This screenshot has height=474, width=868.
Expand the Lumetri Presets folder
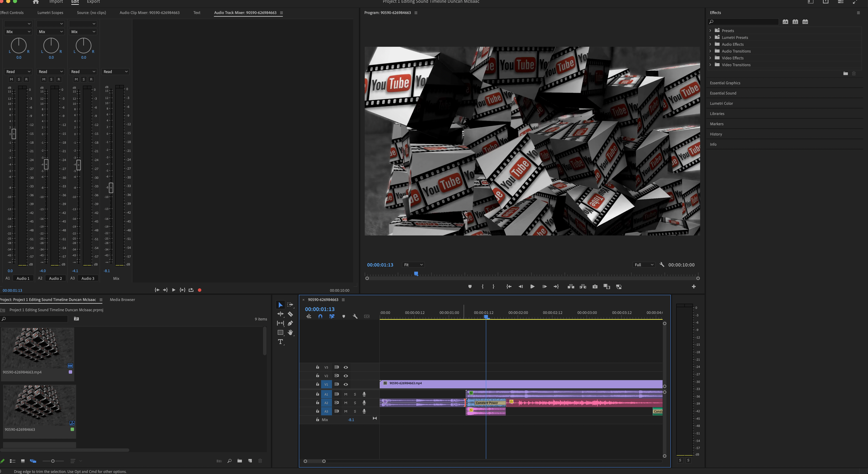point(710,37)
